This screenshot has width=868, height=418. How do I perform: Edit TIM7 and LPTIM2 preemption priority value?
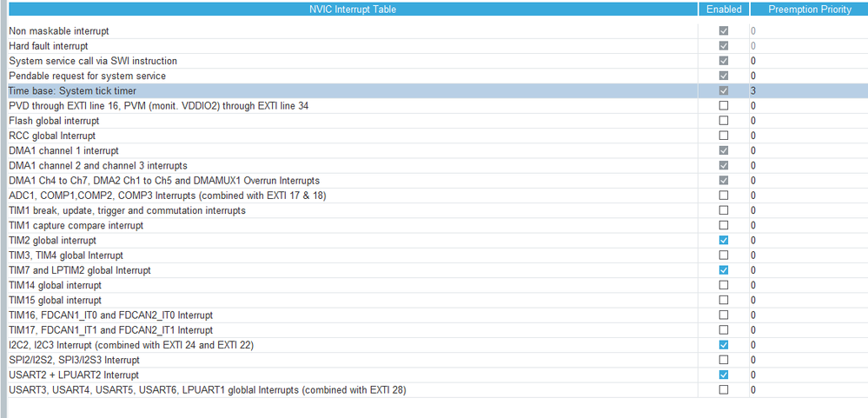pos(809,270)
